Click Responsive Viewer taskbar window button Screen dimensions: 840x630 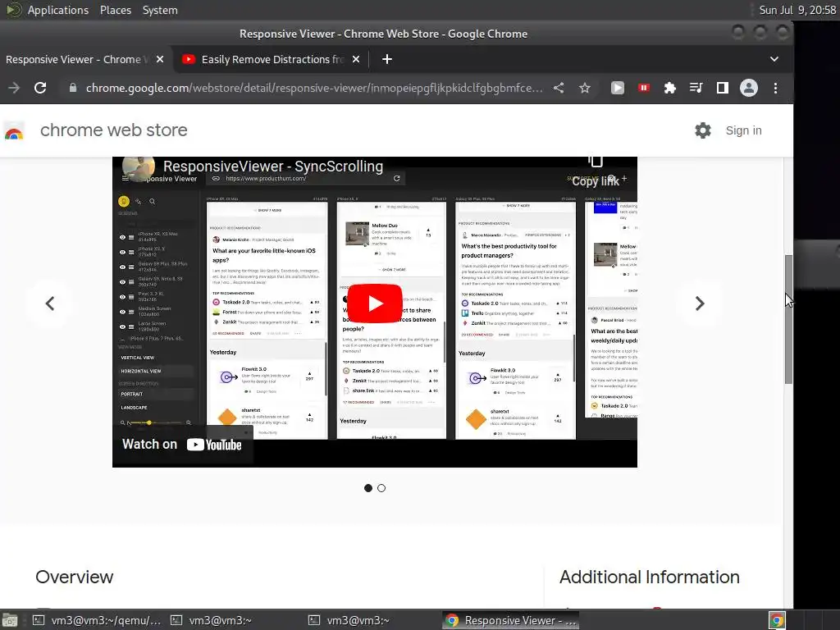(511, 620)
